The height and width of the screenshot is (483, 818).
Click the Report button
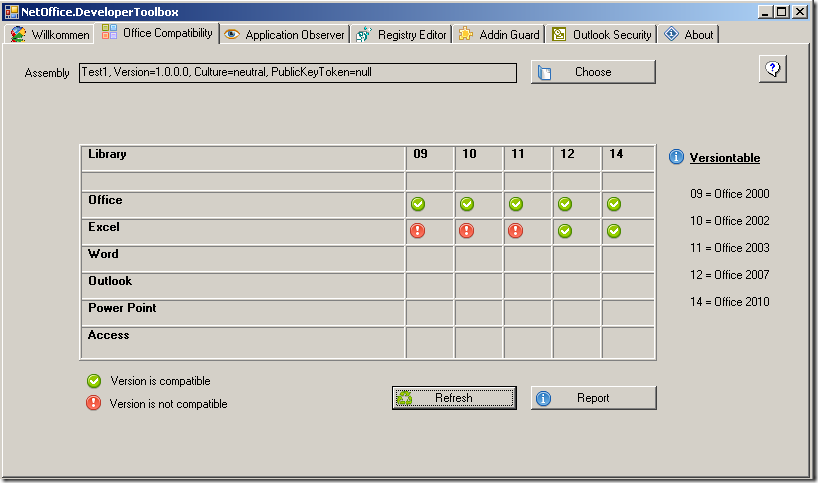[593, 398]
